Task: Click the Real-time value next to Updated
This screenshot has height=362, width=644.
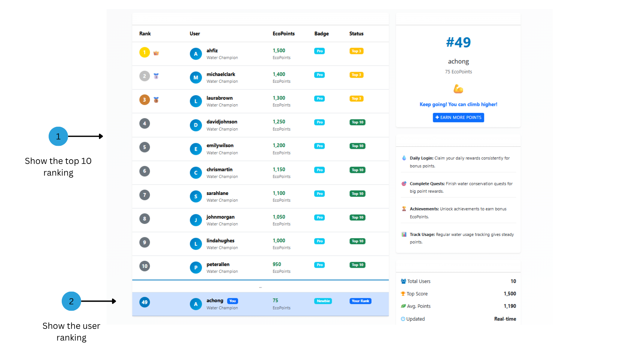Action: point(505,319)
